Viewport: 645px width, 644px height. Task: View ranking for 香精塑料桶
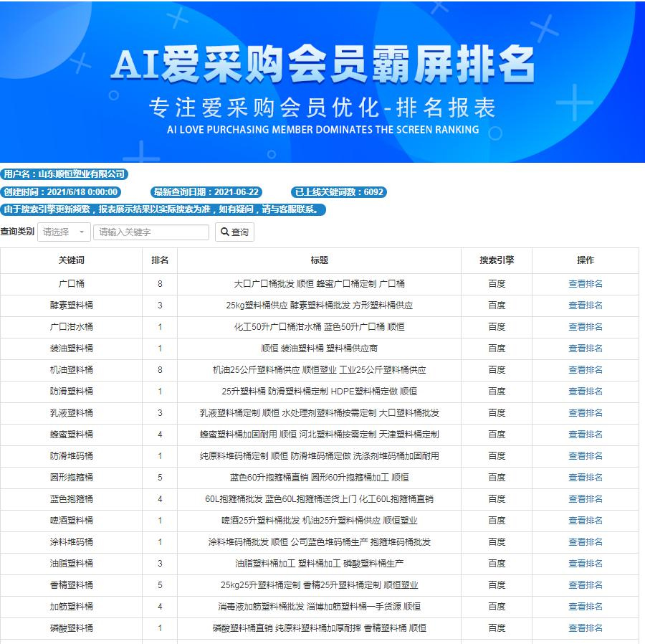[585, 585]
